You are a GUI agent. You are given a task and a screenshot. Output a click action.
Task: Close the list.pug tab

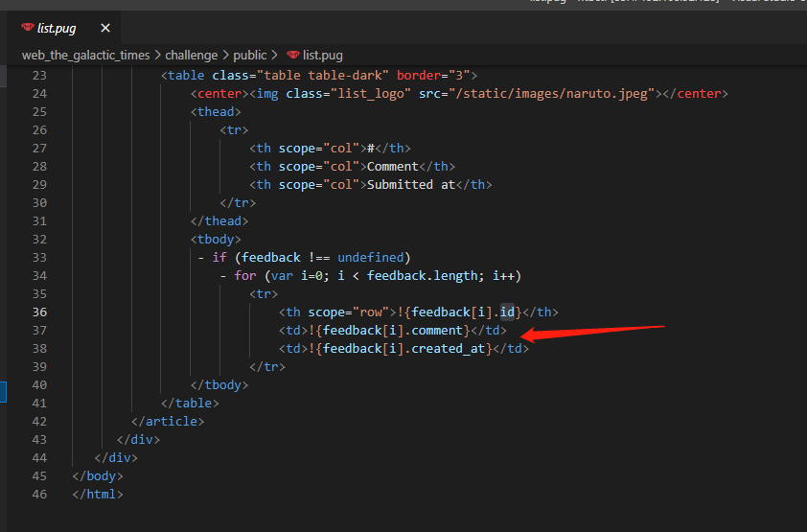click(x=105, y=28)
